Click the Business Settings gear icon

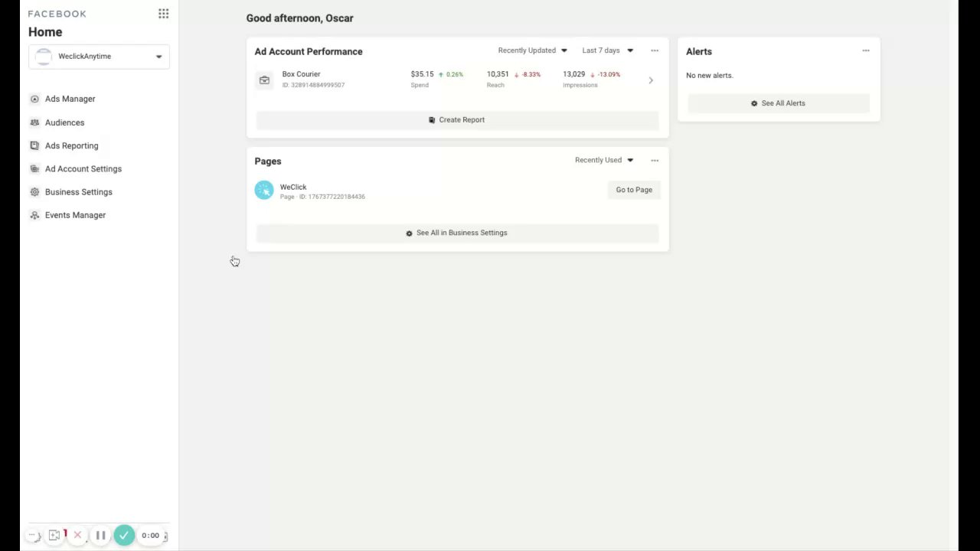tap(34, 192)
